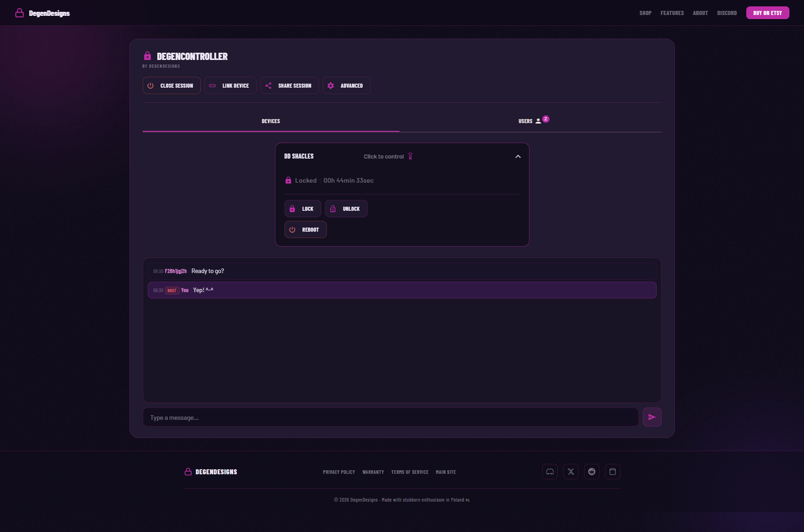Click the '00h 44min 33sec' timer text
This screenshot has width=804, height=532.
pyautogui.click(x=349, y=180)
